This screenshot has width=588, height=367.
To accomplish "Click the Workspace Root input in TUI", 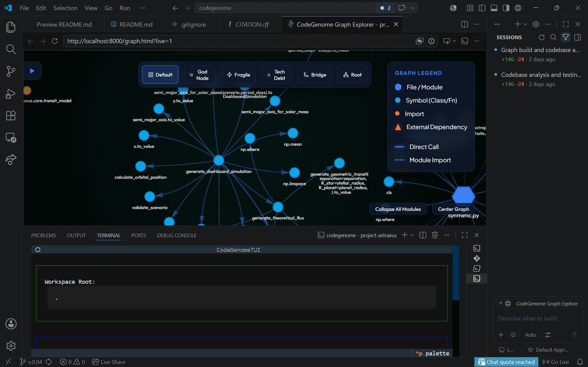I will tap(241, 297).
